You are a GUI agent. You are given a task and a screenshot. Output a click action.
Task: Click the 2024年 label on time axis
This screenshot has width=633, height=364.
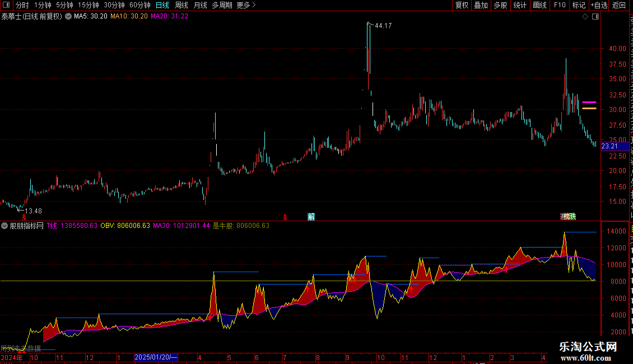[12, 357]
